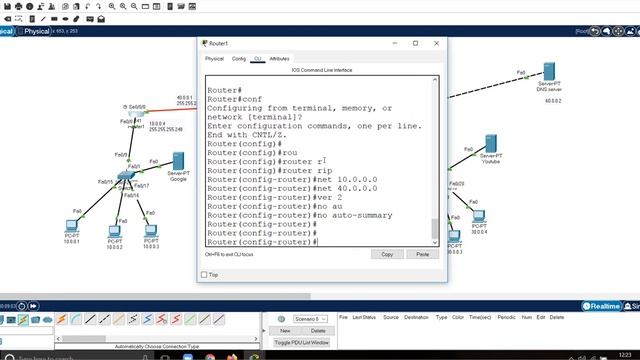Select the Connections category lightning icon
Viewport: 640px width, 360px height.
(23, 320)
